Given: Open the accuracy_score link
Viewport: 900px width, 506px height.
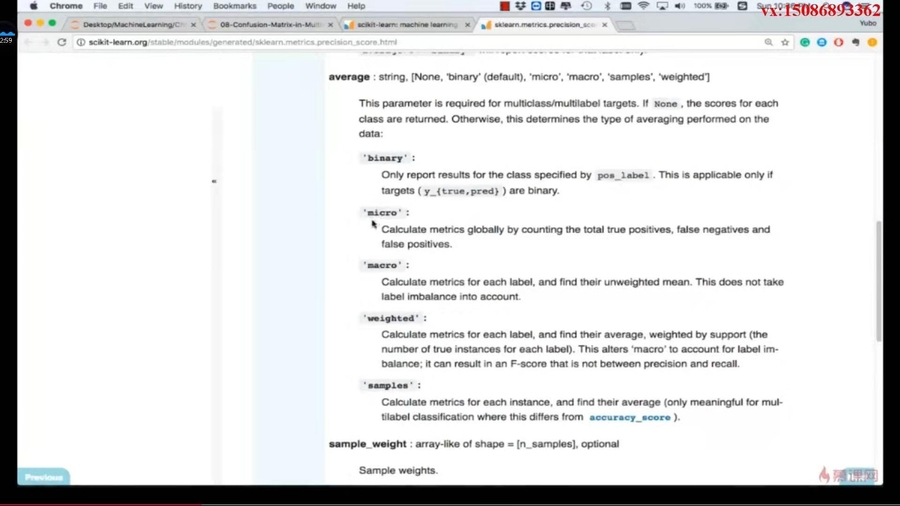Looking at the screenshot, I should (629, 417).
